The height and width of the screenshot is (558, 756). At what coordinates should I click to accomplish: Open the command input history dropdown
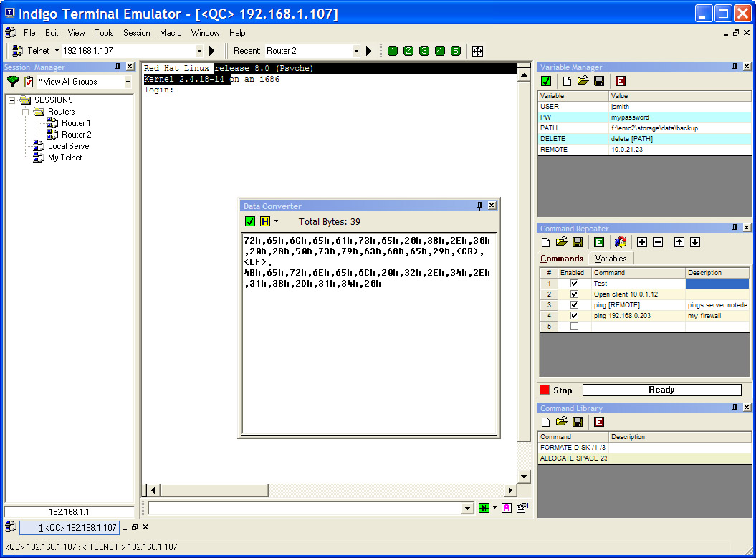pos(466,508)
